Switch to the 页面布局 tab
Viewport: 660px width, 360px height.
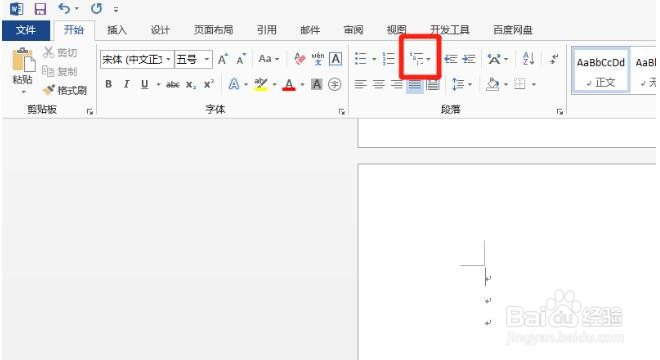(213, 30)
